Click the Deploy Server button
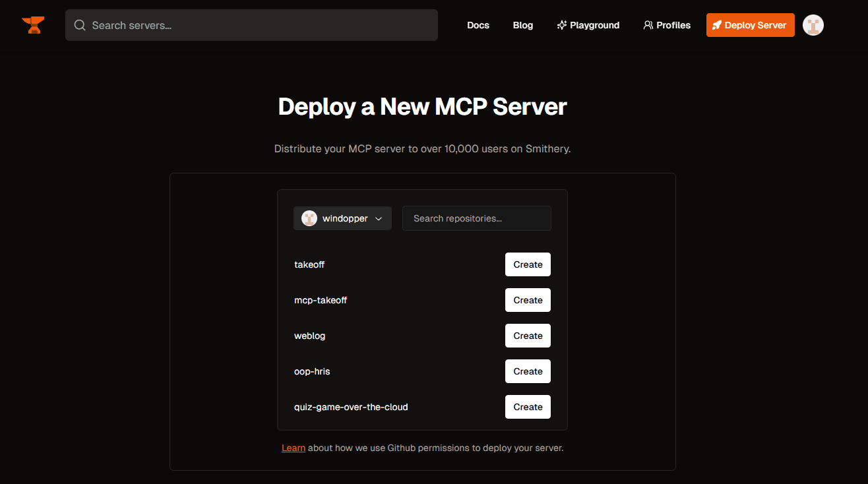The height and width of the screenshot is (484, 868). point(751,25)
